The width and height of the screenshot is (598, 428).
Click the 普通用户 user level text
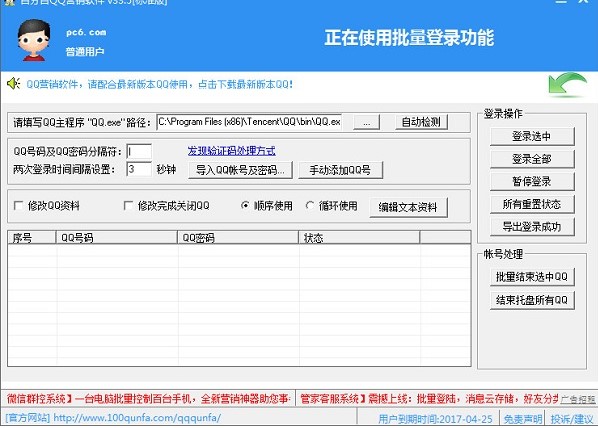[x=85, y=51]
